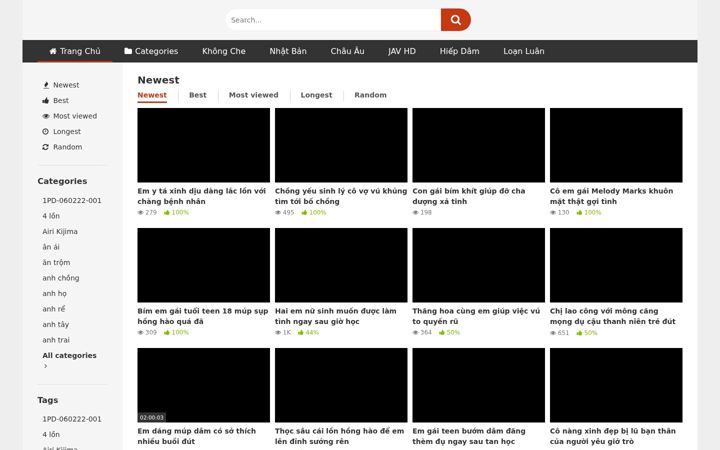
Task: Click the thumbs-up icon next to views count 651
Action: point(579,333)
